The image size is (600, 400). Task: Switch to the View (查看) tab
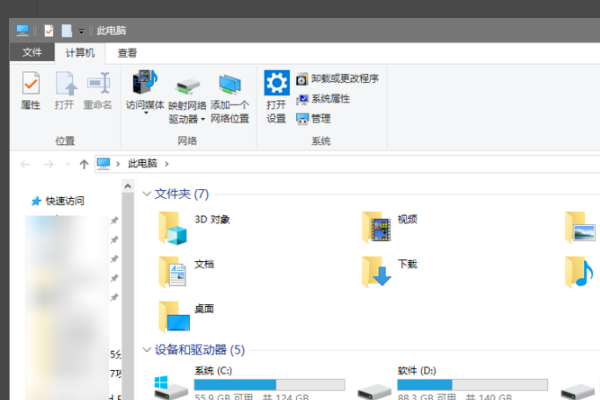pos(127,53)
